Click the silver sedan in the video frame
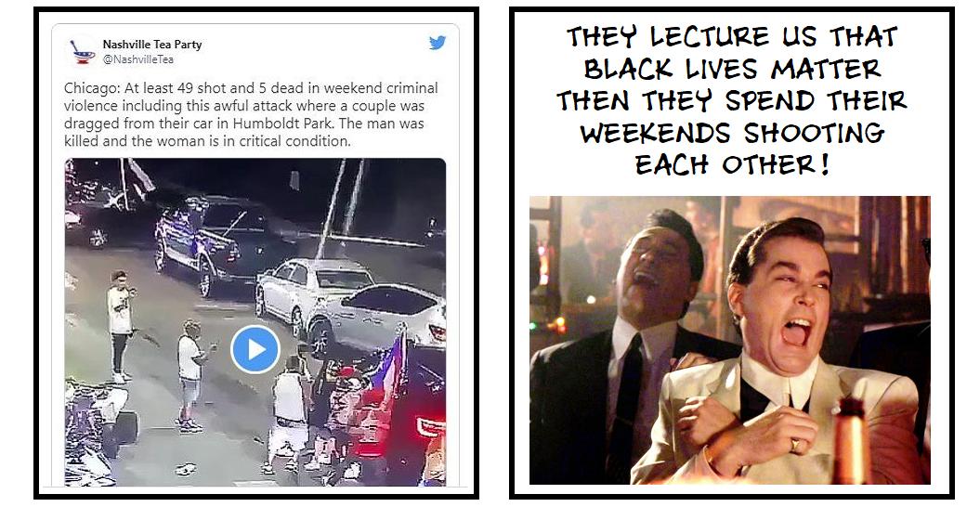980x507 pixels. point(316,289)
